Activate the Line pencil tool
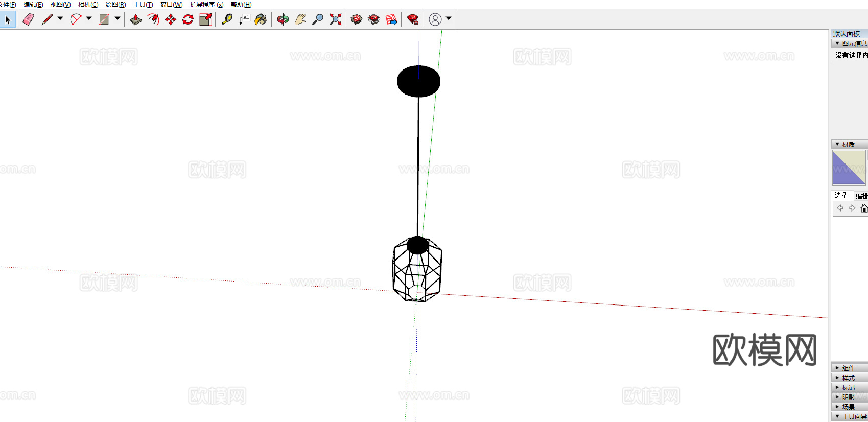This screenshot has height=422, width=868. click(x=47, y=19)
